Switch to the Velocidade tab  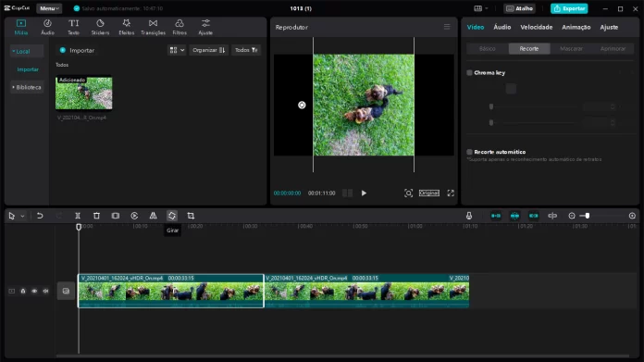(536, 27)
